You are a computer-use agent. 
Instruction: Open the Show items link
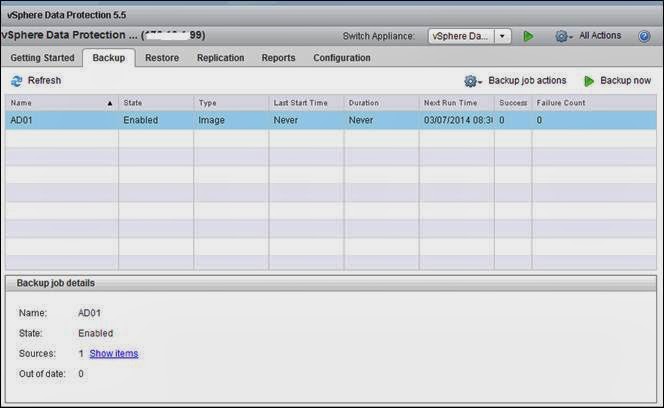pyautogui.click(x=114, y=353)
